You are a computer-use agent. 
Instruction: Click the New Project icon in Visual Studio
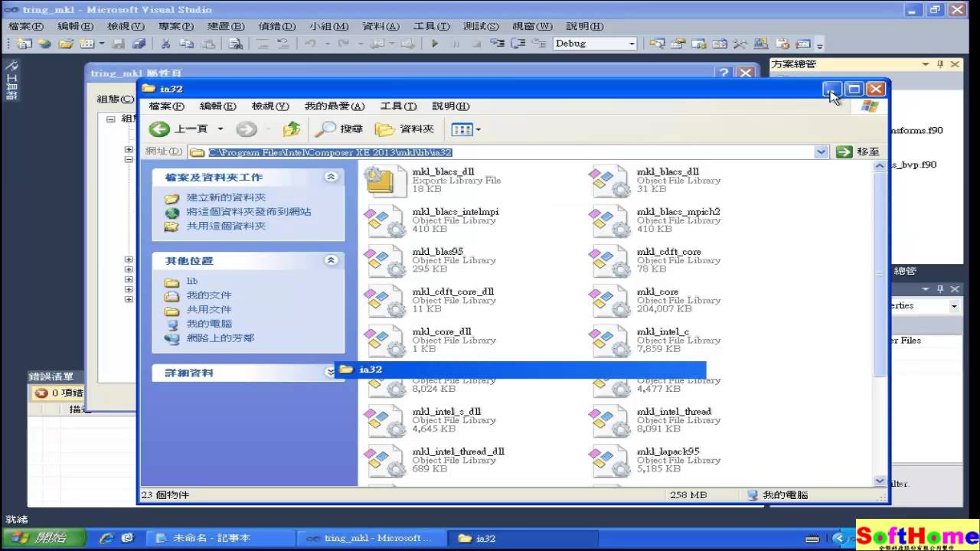(24, 44)
